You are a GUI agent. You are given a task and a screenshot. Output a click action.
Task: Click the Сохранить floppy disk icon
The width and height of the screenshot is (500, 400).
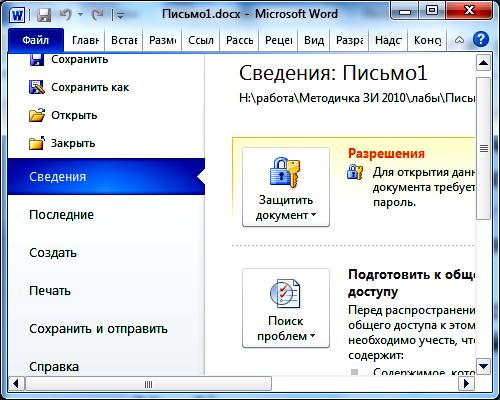pyautogui.click(x=36, y=59)
